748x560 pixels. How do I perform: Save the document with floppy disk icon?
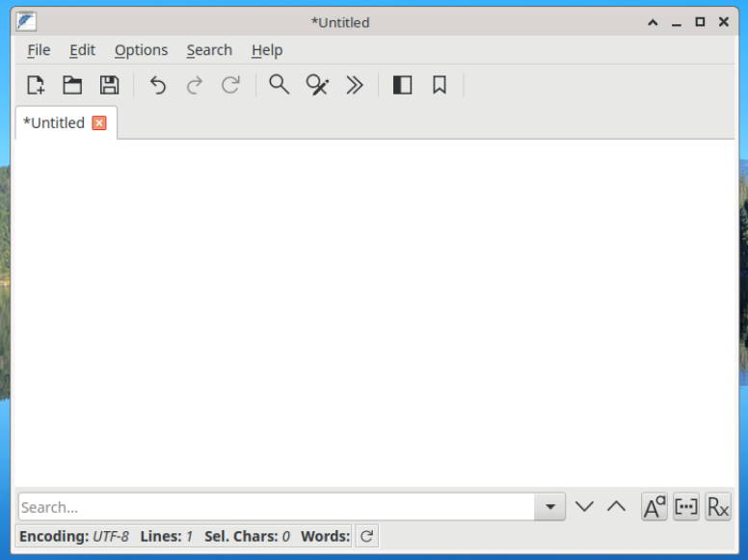click(109, 86)
